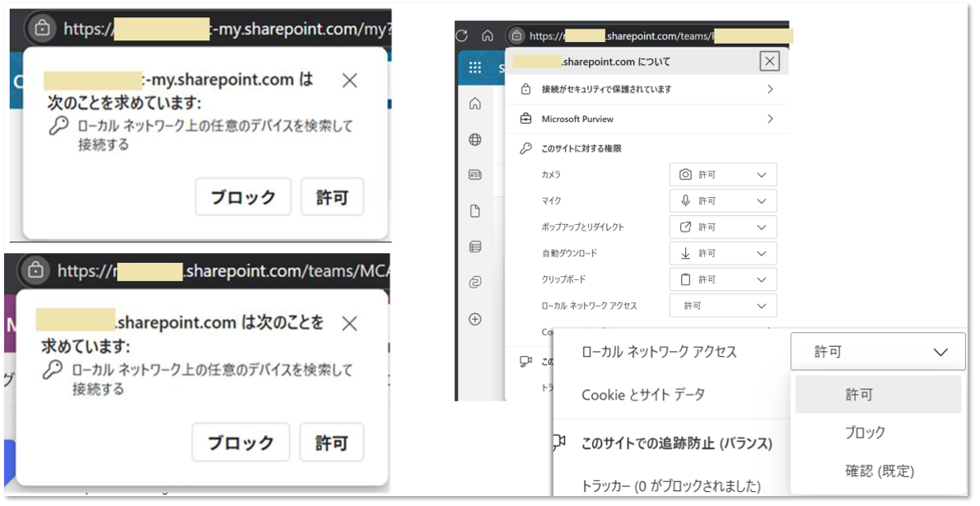Select 確認 (既定) in the dropdown list
The width and height of the screenshot is (980, 506).
click(878, 471)
